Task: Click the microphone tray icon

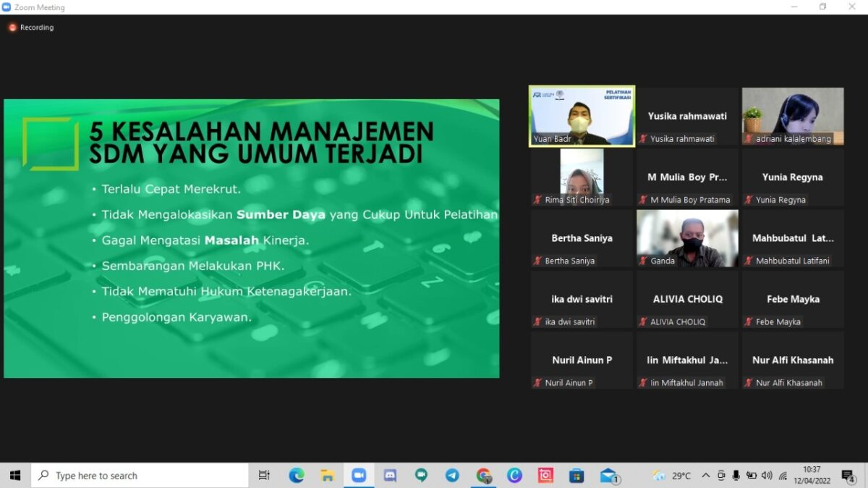Action: [x=736, y=476]
